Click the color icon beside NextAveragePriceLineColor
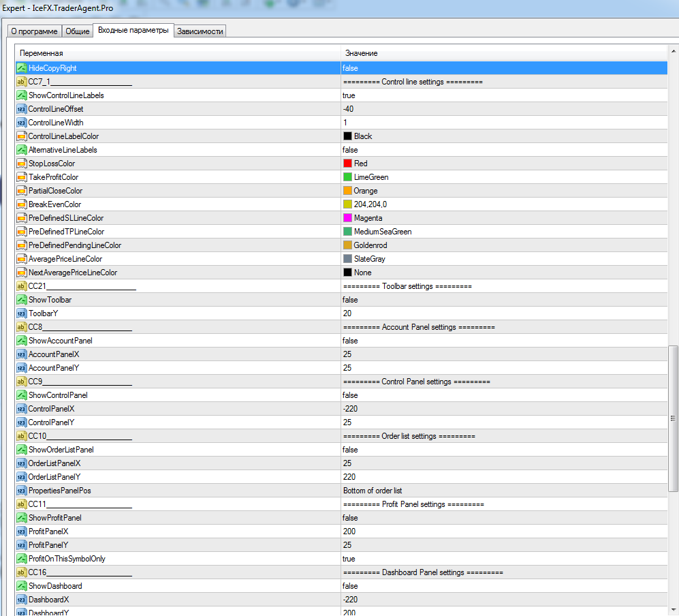Image resolution: width=679 pixels, height=616 pixels. click(x=21, y=273)
